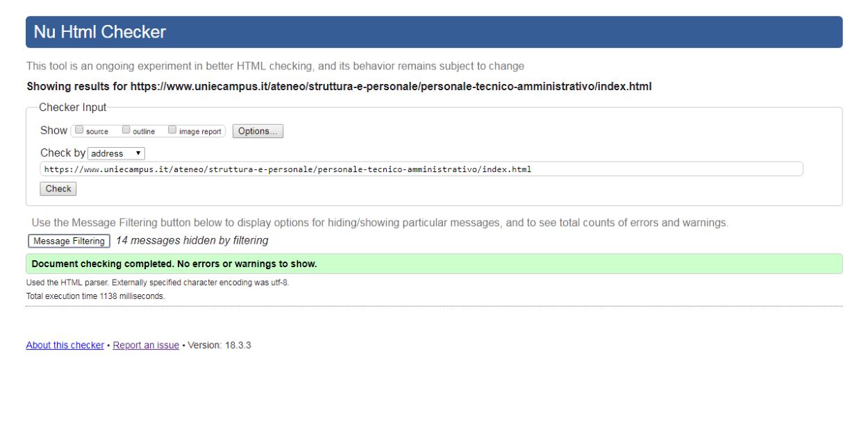Viewport: 868px width, 426px height.
Task: Enable the image report checkbox
Action: coord(172,130)
